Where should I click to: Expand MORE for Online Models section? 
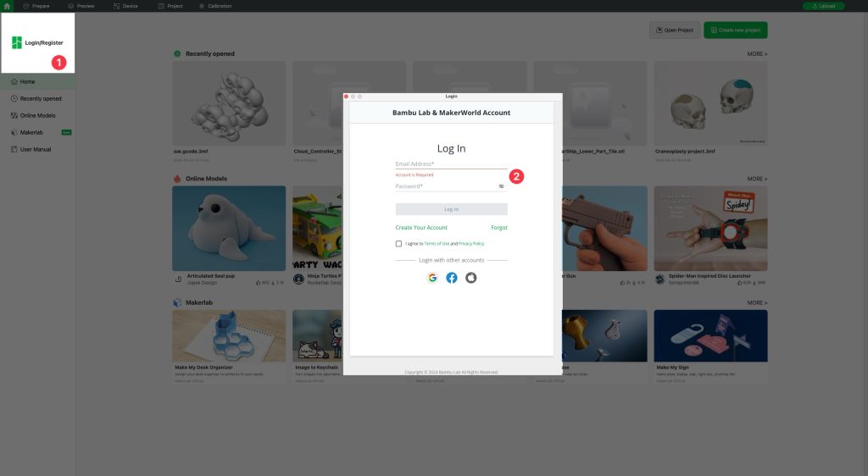click(x=757, y=179)
